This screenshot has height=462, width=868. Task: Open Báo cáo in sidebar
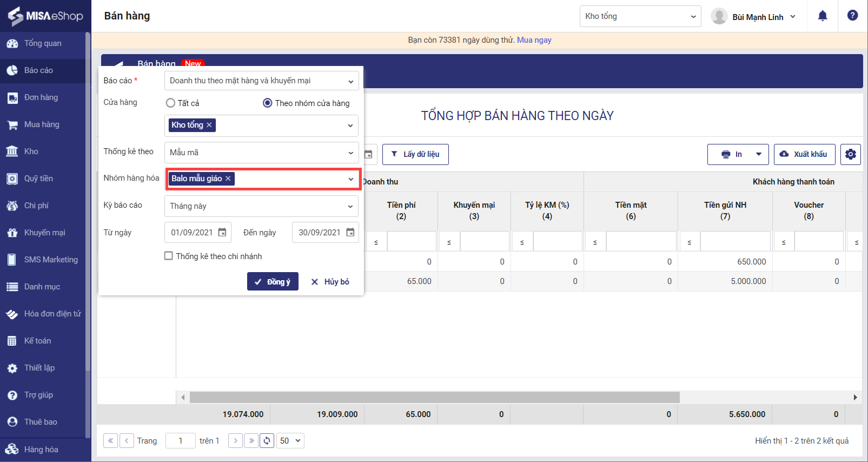tap(43, 70)
